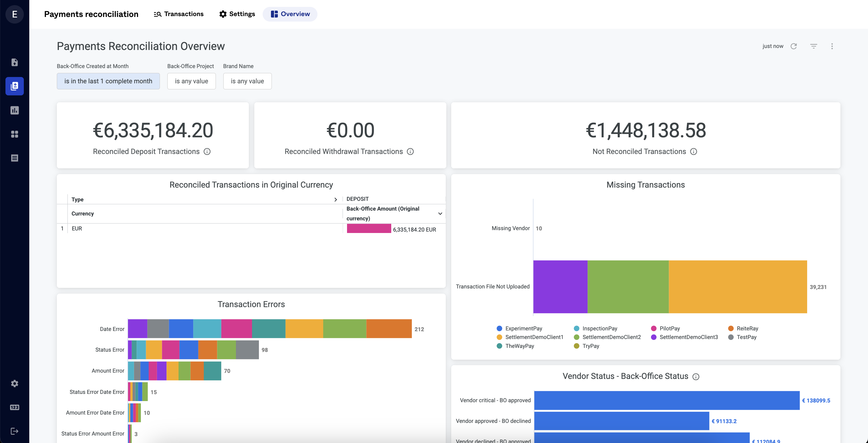The height and width of the screenshot is (443, 868).
Task: Set Brand Name filter to any value
Action: [247, 81]
